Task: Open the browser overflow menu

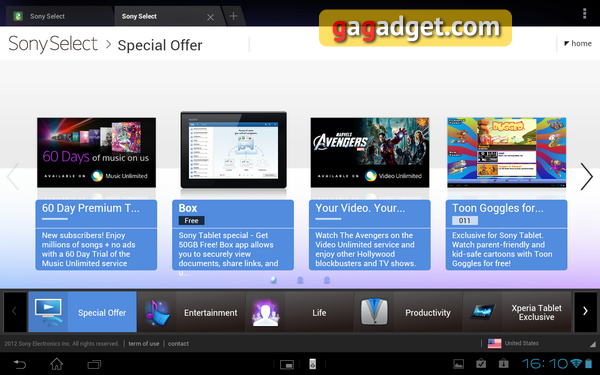Action: coord(584,13)
